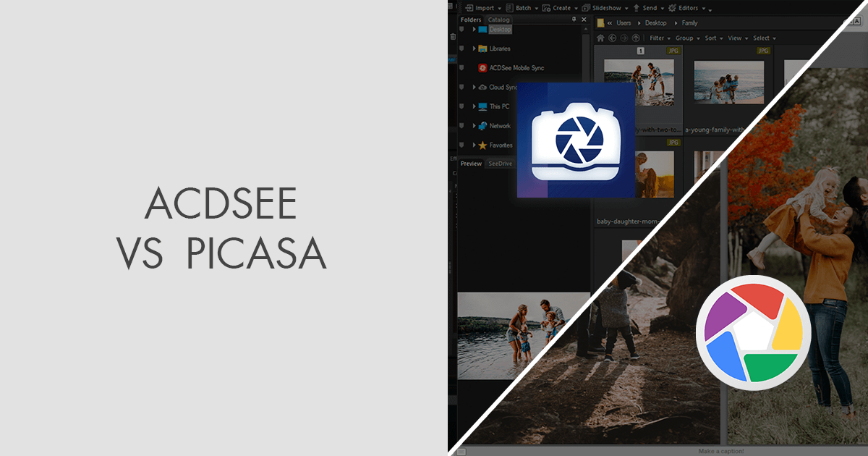Open the Filter dropdown
This screenshot has height=456, width=868.
(658, 38)
